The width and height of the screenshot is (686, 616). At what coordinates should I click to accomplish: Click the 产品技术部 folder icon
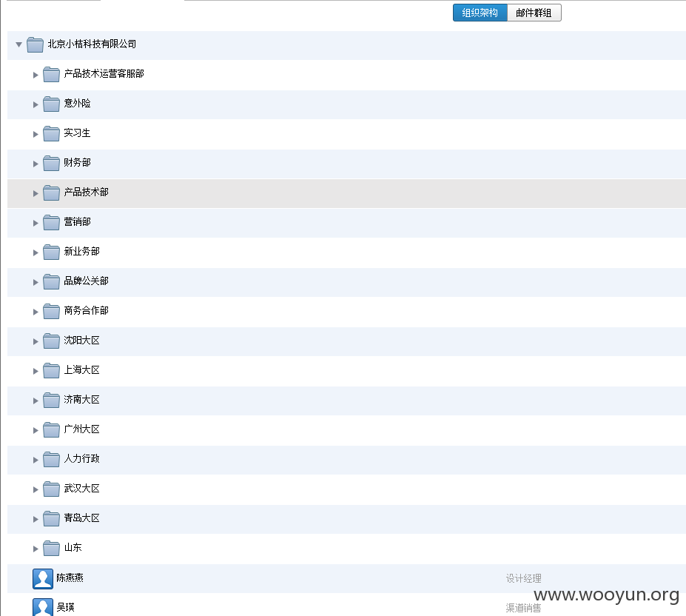pyautogui.click(x=51, y=192)
